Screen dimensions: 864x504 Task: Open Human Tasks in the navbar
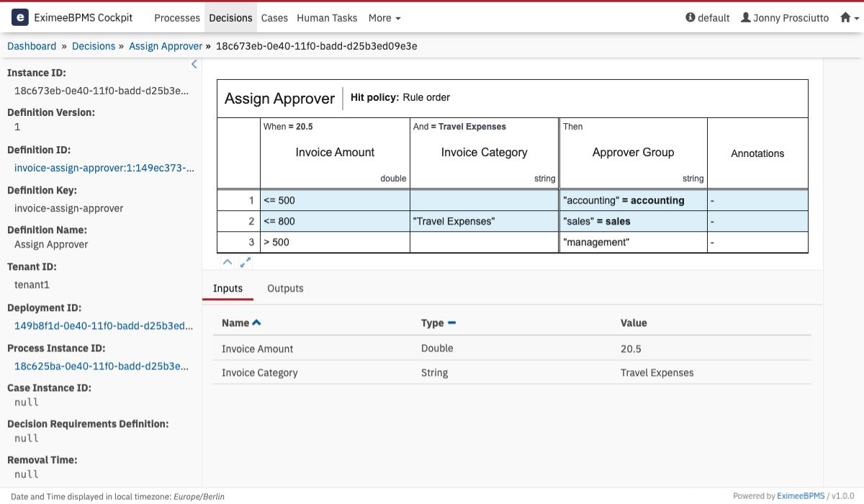327,18
